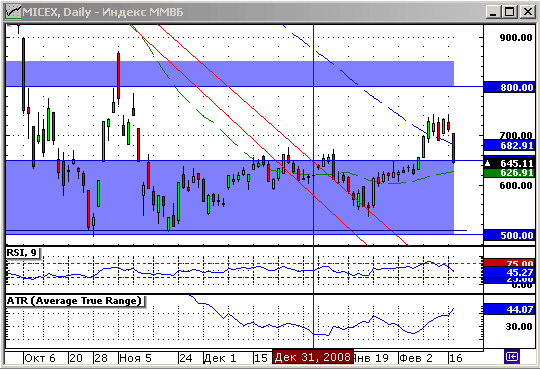
Task: Click the Дек 1 date on the time axis
Action: click(x=220, y=358)
